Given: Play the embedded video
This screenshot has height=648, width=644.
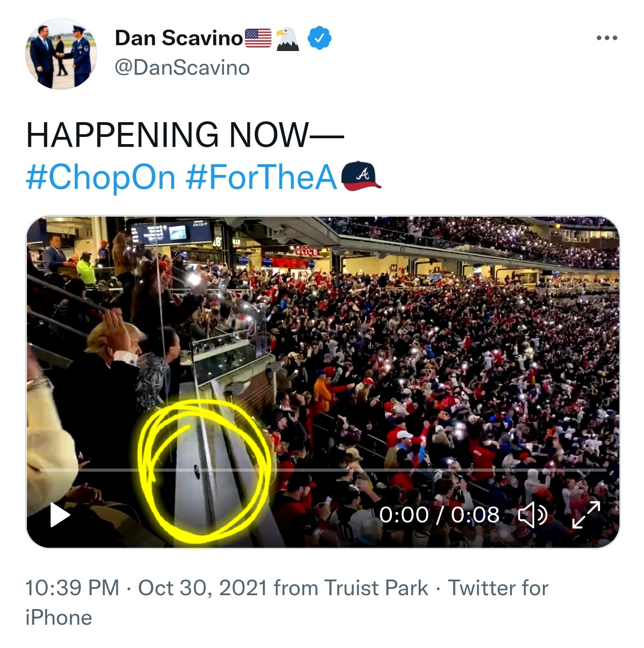Looking at the screenshot, I should point(60,515).
